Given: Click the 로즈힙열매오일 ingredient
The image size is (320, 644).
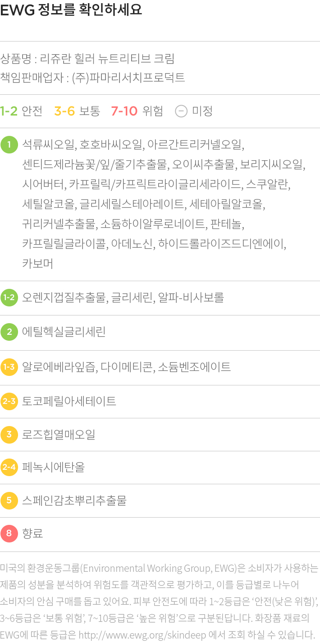Looking at the screenshot, I should [x=59, y=435].
